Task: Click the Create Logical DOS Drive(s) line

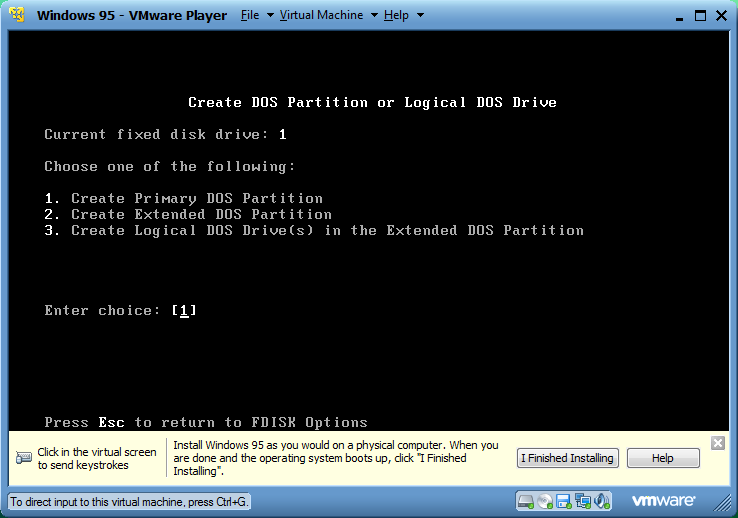Action: [x=314, y=231]
